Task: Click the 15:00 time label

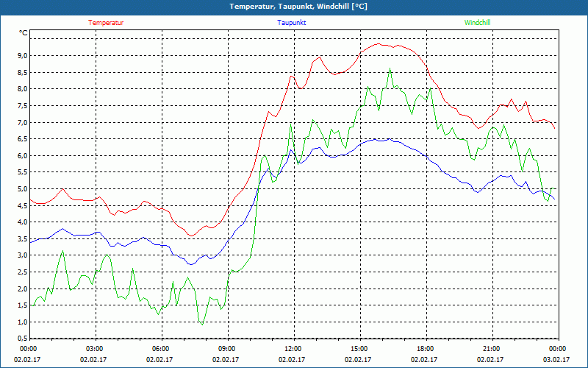Action: (360, 349)
